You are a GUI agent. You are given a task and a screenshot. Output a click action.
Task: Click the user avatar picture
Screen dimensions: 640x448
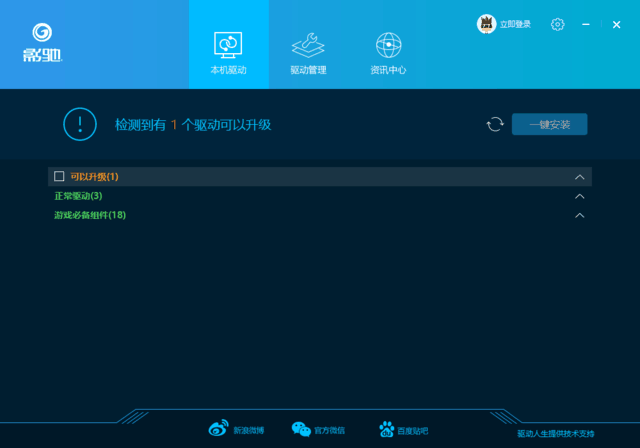(486, 24)
